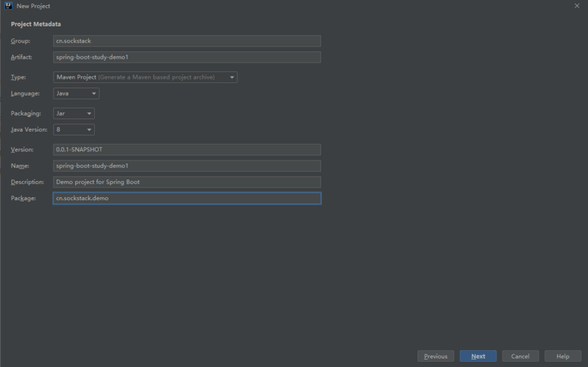
Task: Click the Group label
Action: 21,41
